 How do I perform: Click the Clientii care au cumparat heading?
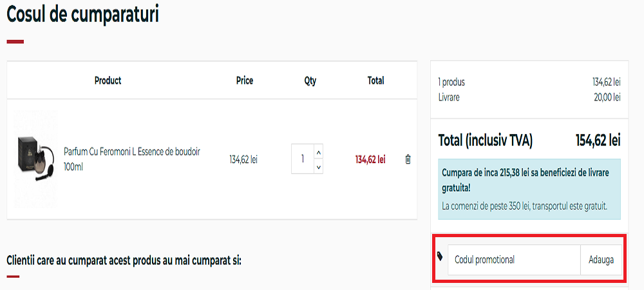click(124, 260)
